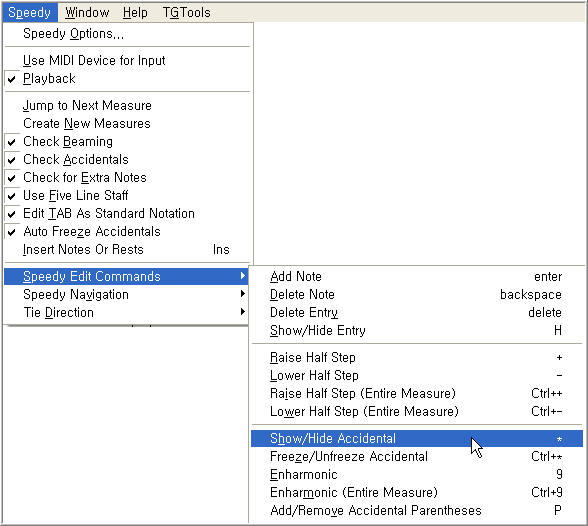The height and width of the screenshot is (526, 588).
Task: Expand Tie Direction submenu
Action: click(126, 313)
